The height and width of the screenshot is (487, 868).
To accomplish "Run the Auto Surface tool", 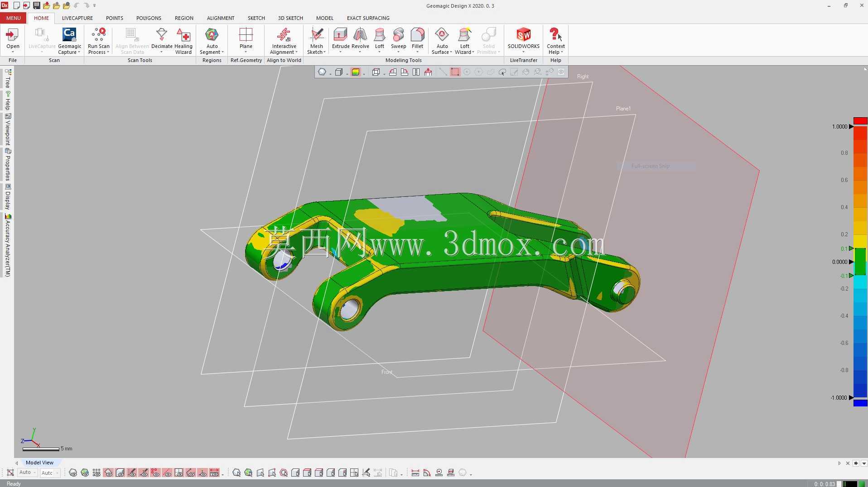I will (442, 41).
